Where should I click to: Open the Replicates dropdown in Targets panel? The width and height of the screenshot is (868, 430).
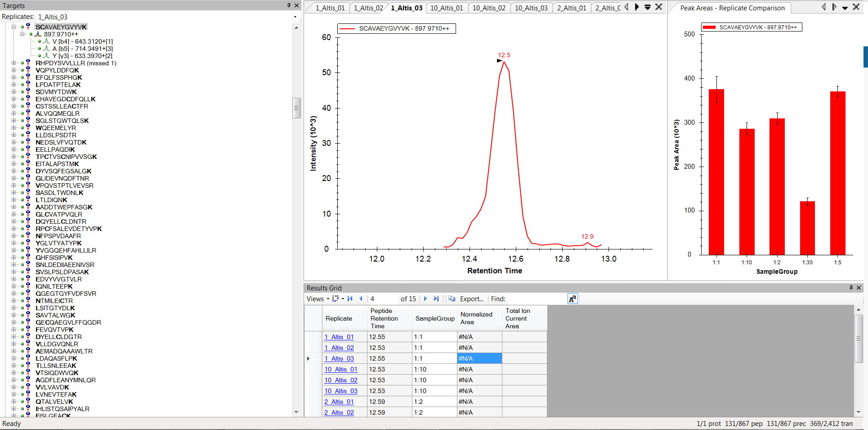tap(295, 17)
